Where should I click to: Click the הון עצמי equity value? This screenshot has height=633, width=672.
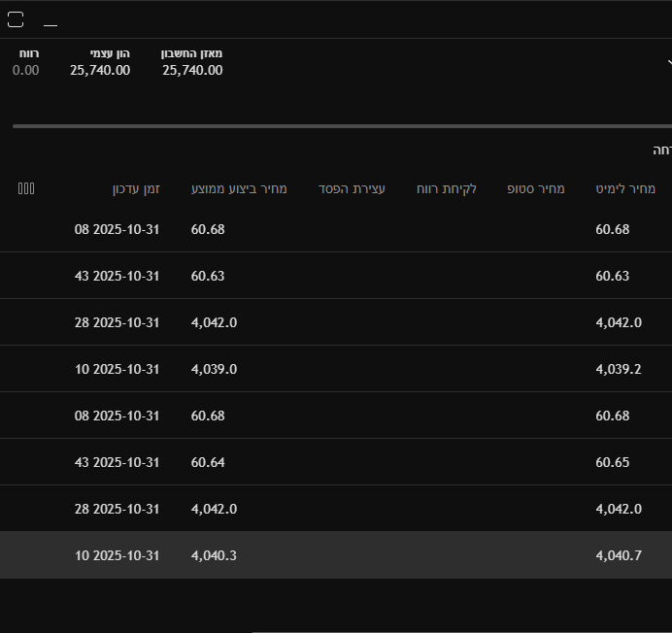(x=100, y=70)
